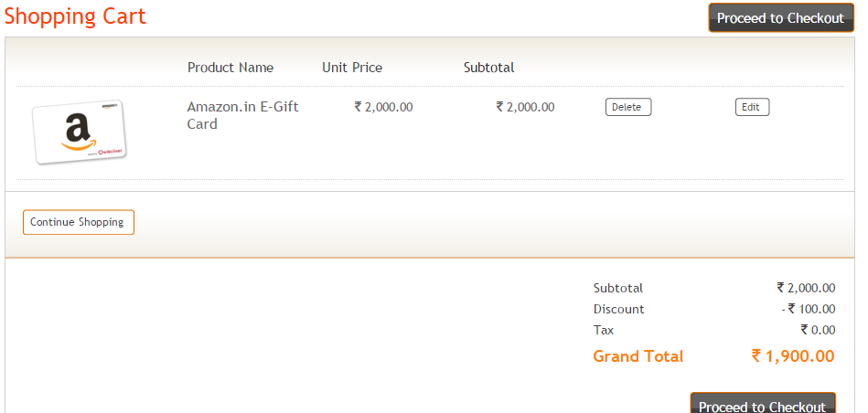Click the grand total amount ₹ 1,900.00

[793, 356]
